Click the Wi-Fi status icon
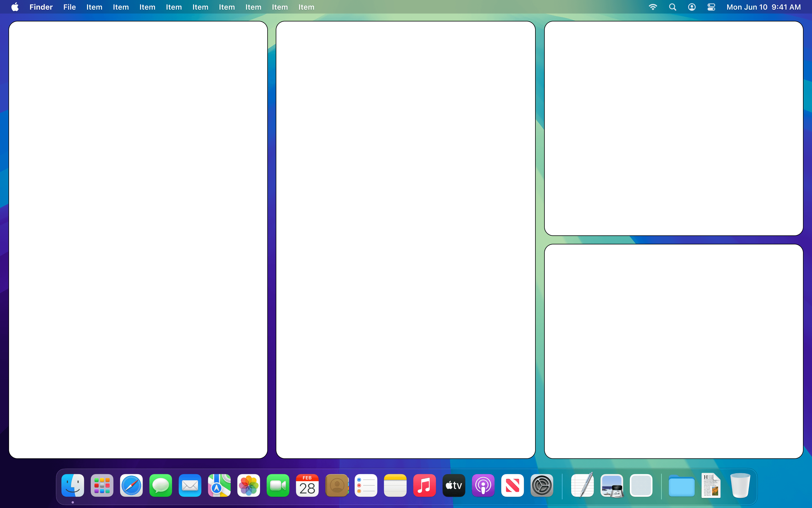Screen dimensions: 812x508 click(653, 7)
